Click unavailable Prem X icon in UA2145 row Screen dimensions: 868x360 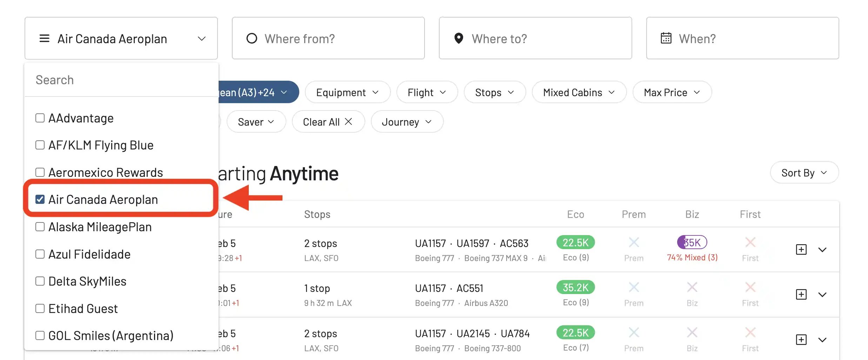(634, 332)
